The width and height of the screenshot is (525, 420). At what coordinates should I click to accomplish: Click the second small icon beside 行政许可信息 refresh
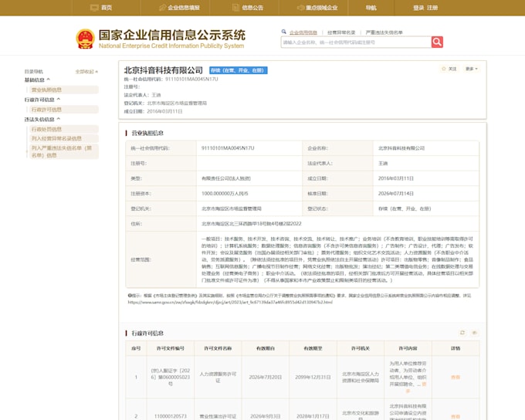475,333
